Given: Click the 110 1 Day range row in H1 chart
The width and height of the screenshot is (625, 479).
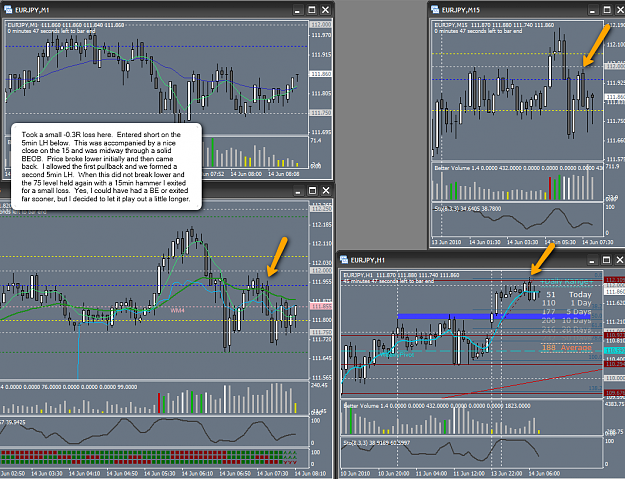Looking at the screenshot, I should click(x=567, y=303).
